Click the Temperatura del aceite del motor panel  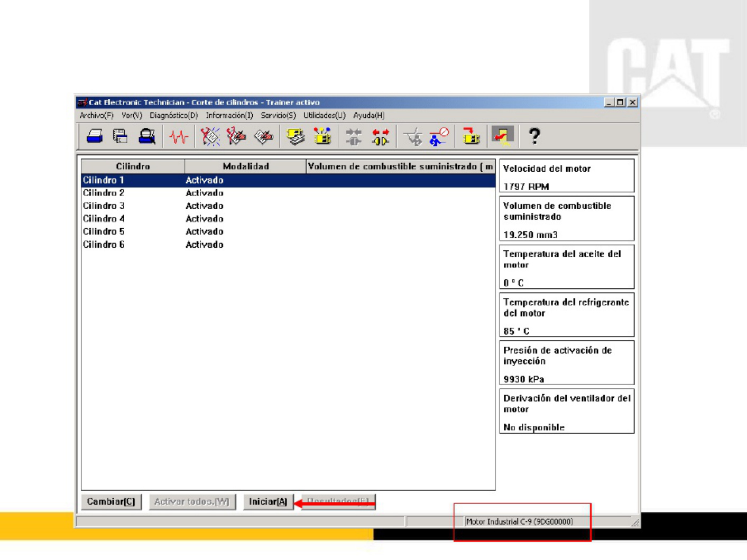pos(567,267)
